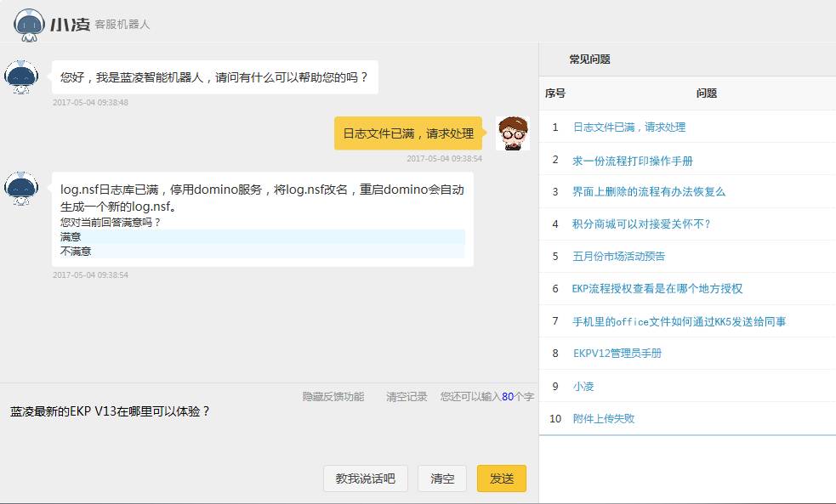
Task: Open FAQ 手机里的office文件如何通过KK5发送给同事
Action: [680, 322]
